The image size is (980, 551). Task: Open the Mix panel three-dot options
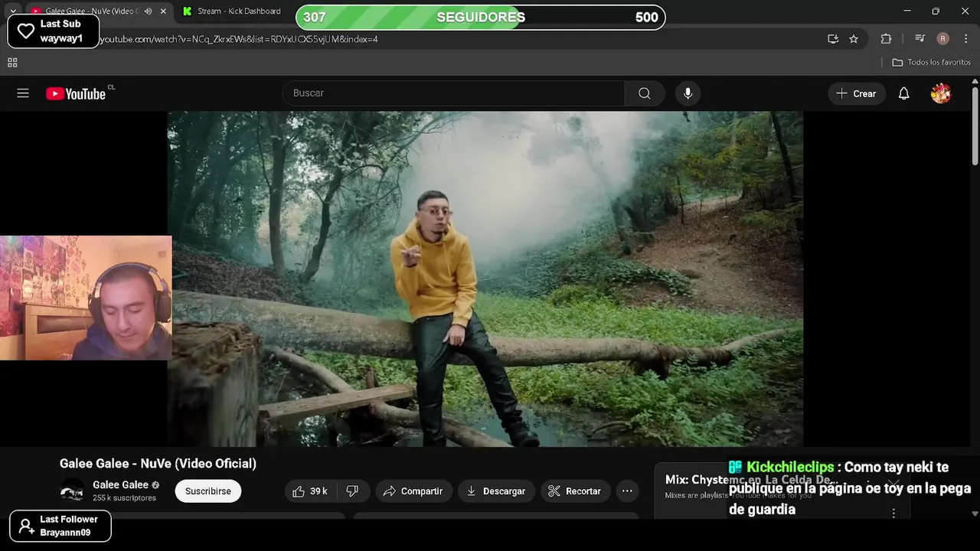click(893, 514)
